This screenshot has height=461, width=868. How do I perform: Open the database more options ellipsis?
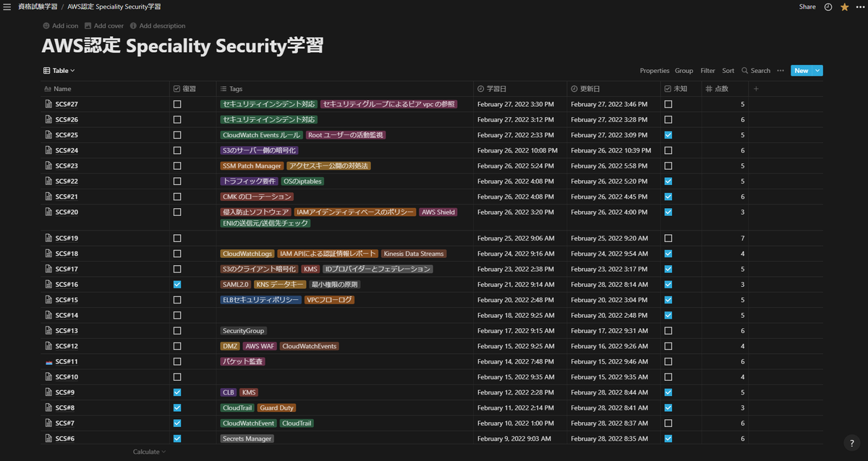tap(780, 71)
